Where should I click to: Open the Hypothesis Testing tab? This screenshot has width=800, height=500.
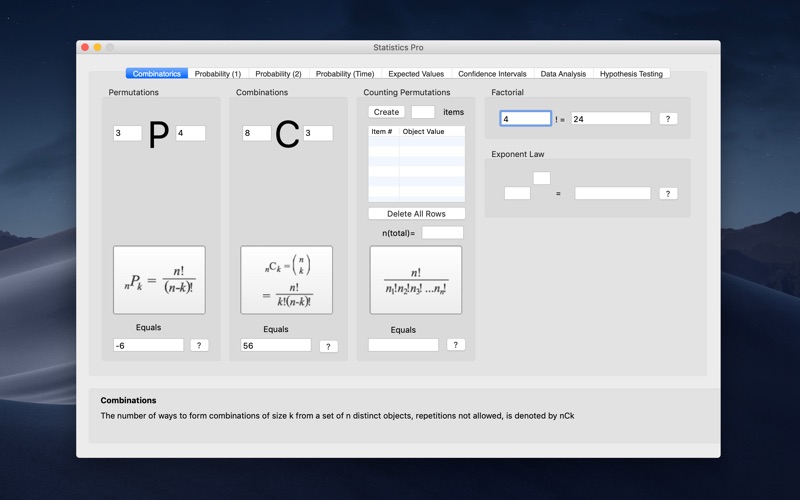(631, 73)
